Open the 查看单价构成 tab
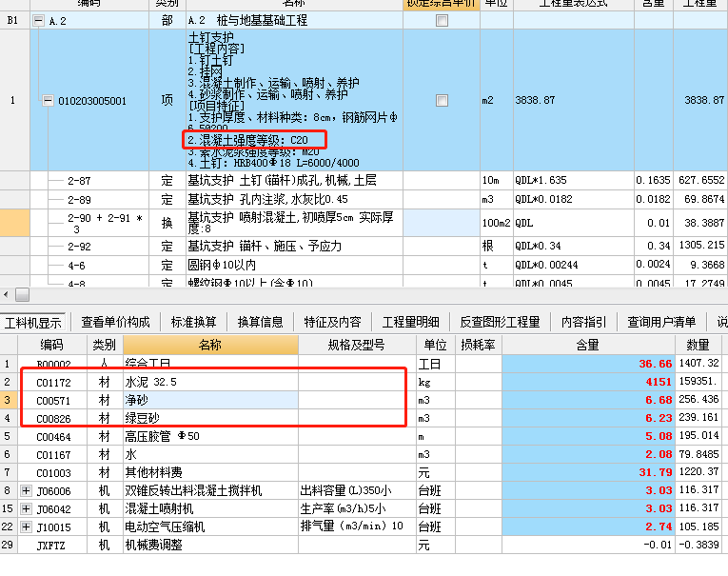The image size is (728, 576). tap(115, 322)
